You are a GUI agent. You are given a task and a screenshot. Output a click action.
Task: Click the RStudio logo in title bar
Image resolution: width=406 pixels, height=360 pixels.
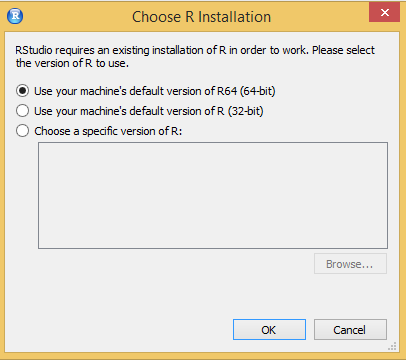point(15,16)
